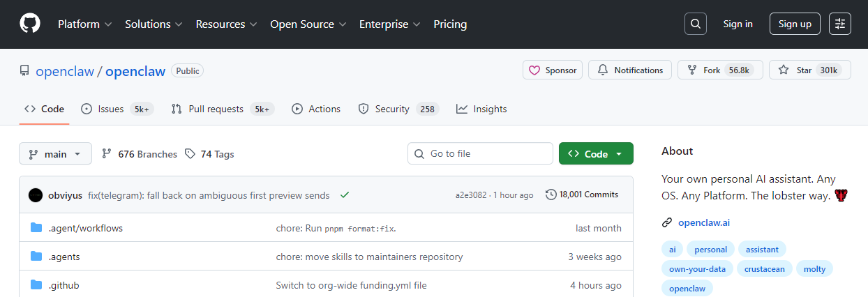
Task: Focus the Go to file search field
Action: pos(480,153)
